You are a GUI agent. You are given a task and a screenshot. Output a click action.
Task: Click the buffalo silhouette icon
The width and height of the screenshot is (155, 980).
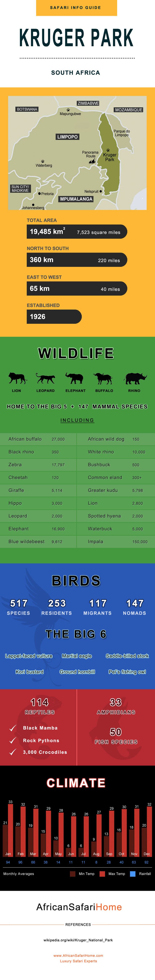point(103,378)
